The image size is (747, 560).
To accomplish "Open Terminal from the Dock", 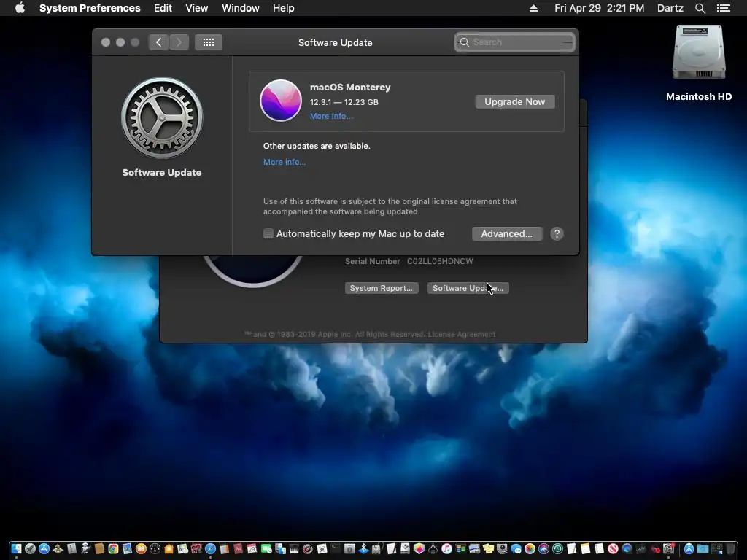I will [336, 548].
